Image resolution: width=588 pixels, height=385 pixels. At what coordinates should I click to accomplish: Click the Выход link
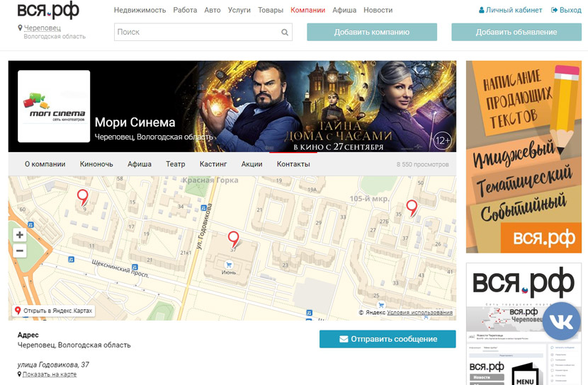(x=570, y=10)
